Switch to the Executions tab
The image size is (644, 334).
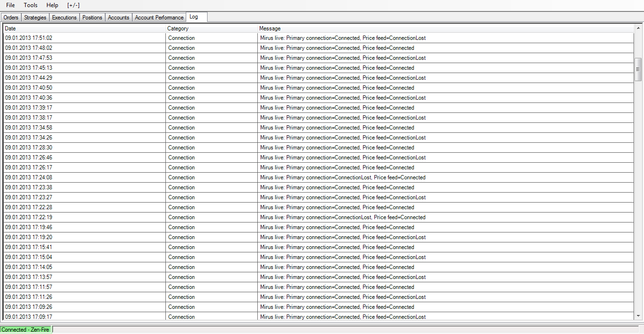pyautogui.click(x=64, y=18)
